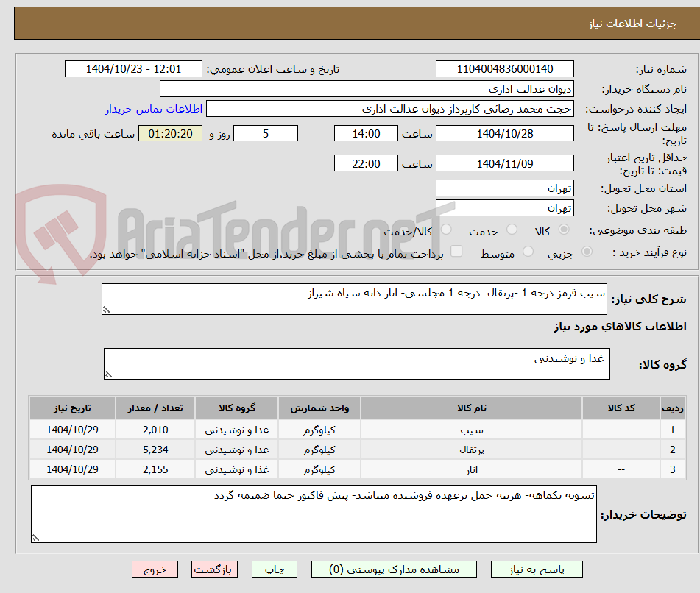Enable the خزانه اسلامی payment checkbox

(456, 251)
